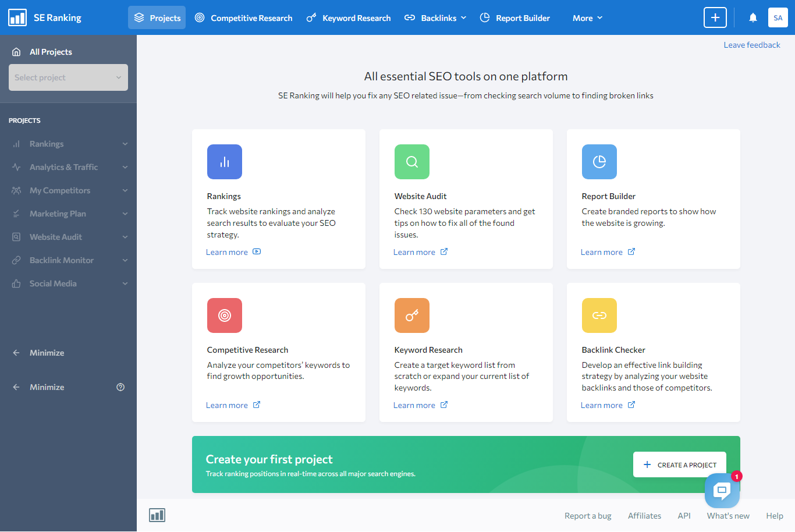Click Learn more under the Rankings card
Screen dimensions: 795x532
[x=233, y=252]
